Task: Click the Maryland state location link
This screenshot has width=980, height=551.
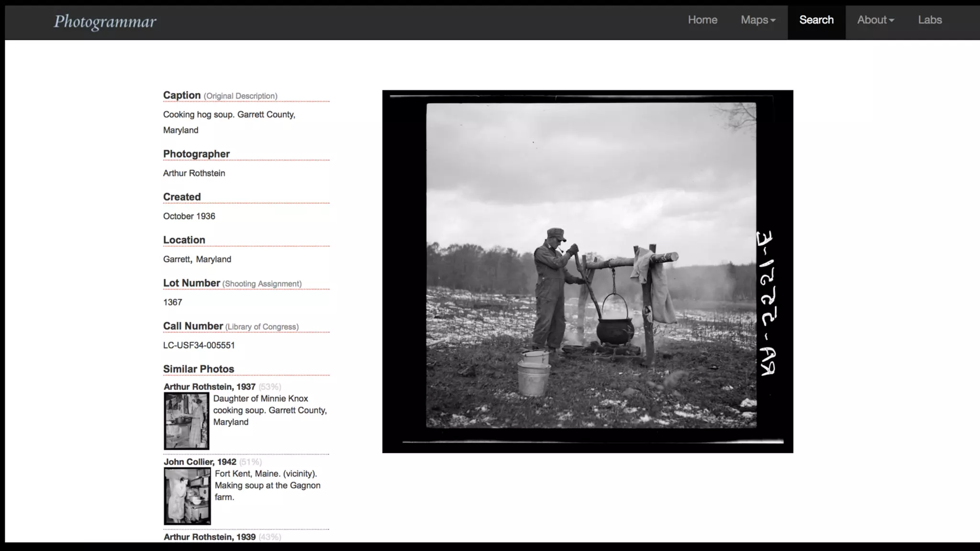Action: click(213, 259)
